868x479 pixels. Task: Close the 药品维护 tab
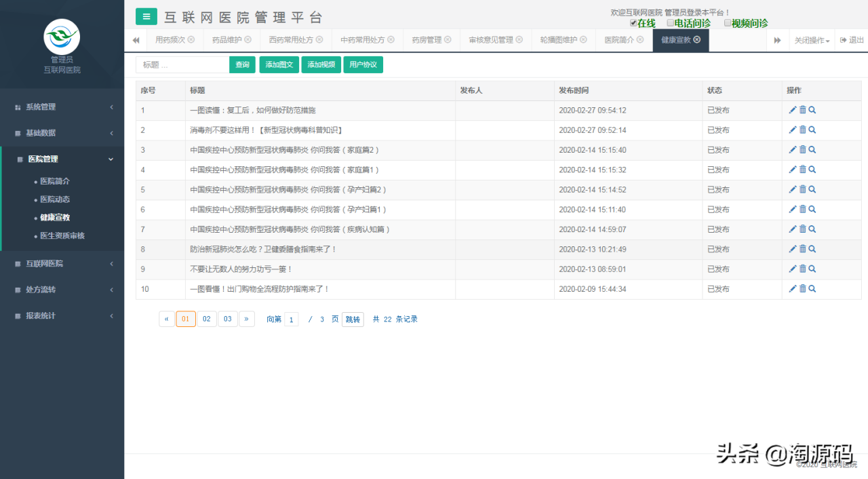248,40
